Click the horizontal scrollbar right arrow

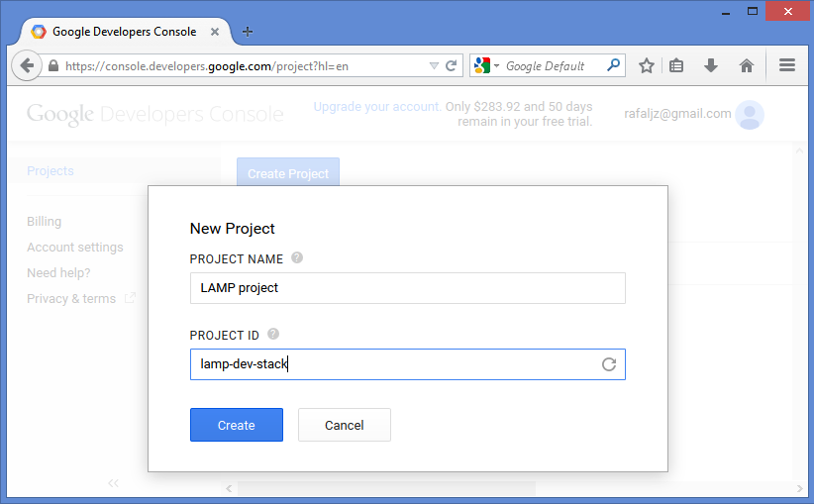(799, 488)
